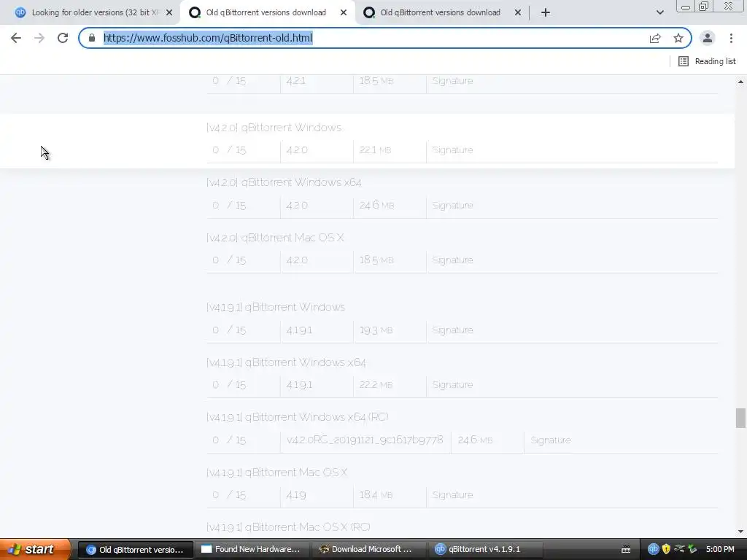Click the 18.4 MB file size
Viewport: 747px width, 560px height.
click(376, 495)
